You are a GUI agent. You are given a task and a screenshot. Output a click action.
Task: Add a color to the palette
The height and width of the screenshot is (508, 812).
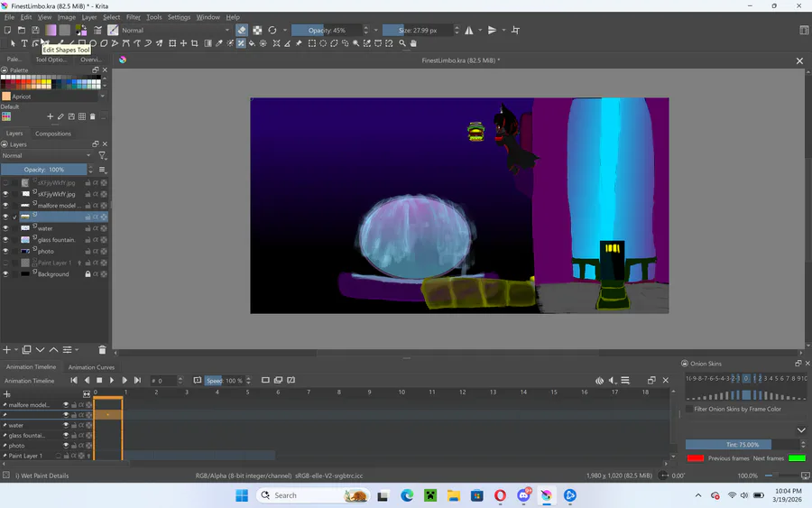click(x=50, y=116)
